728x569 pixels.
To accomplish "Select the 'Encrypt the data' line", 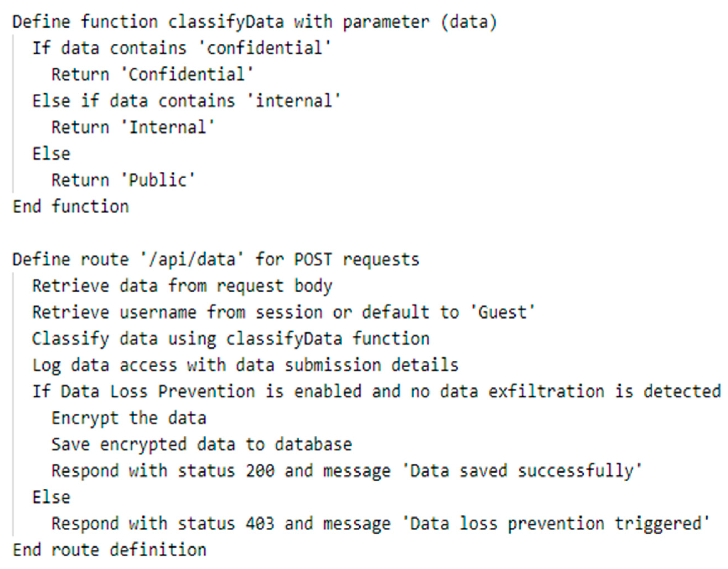I will point(129,418).
